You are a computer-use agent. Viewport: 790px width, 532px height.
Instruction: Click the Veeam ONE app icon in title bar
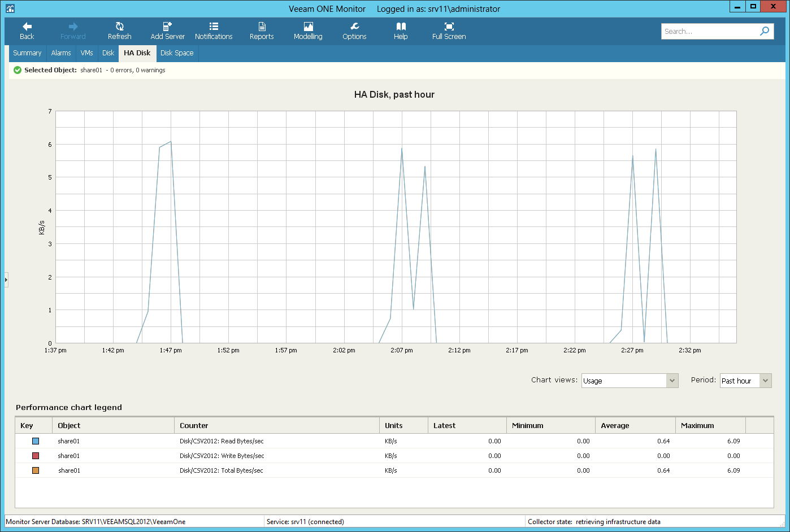click(x=10, y=8)
